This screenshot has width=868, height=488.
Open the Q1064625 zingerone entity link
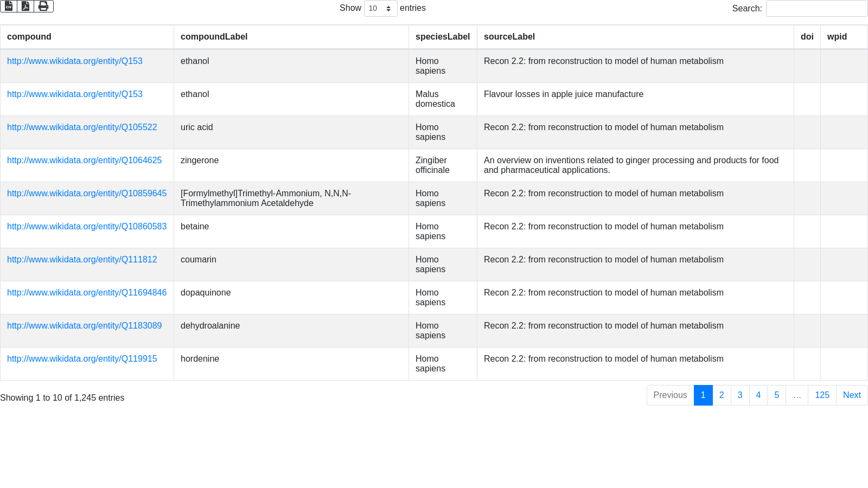(x=84, y=160)
